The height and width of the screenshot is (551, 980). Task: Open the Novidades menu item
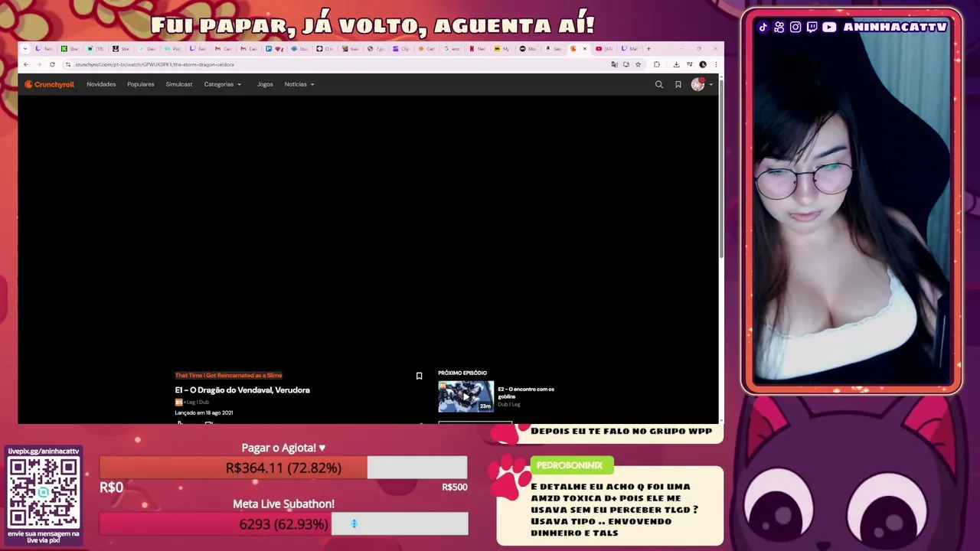click(x=101, y=84)
